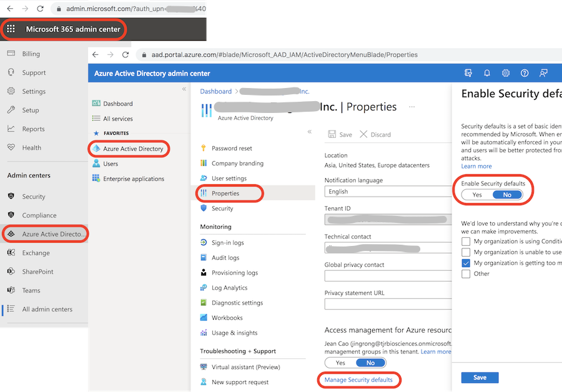The width and height of the screenshot is (562, 392).
Task: Go to Dashboard via the breadcrumb
Action: (215, 91)
